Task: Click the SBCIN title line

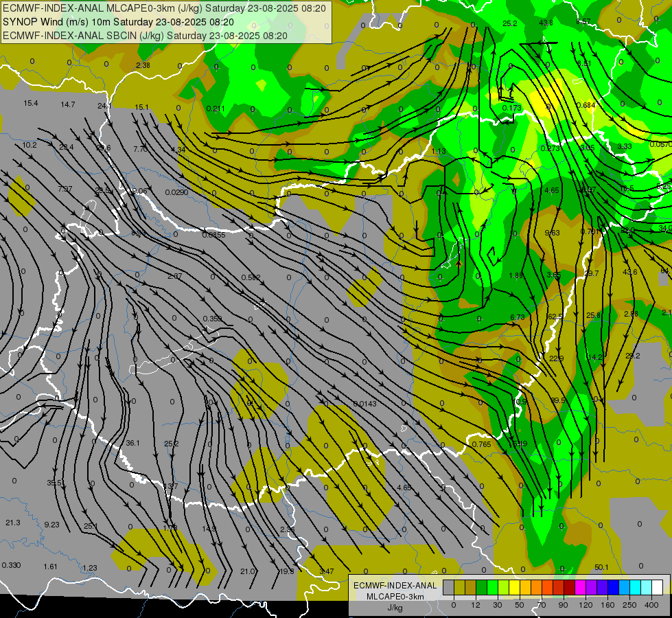Action: coord(145,36)
